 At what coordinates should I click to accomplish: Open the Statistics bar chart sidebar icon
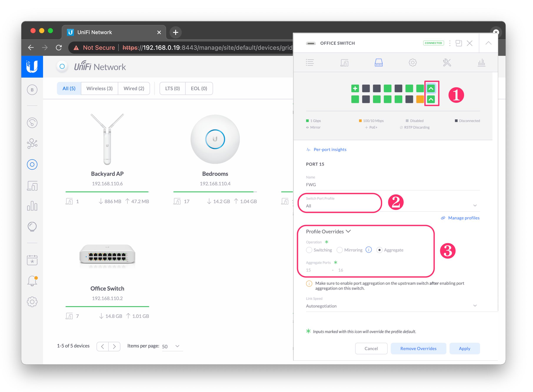pos(32,206)
